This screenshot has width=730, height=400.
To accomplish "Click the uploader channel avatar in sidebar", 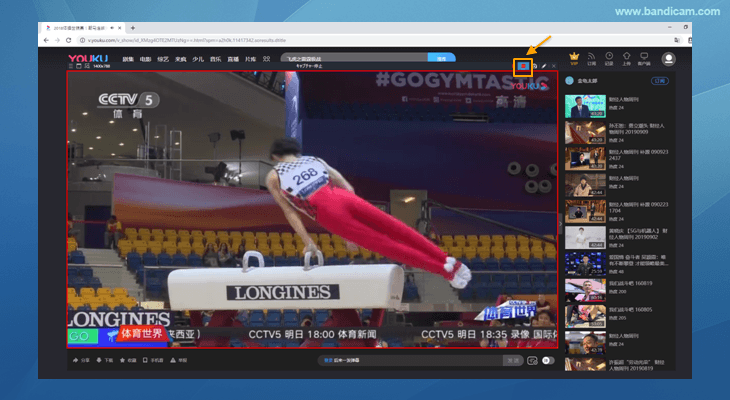I will click(569, 81).
